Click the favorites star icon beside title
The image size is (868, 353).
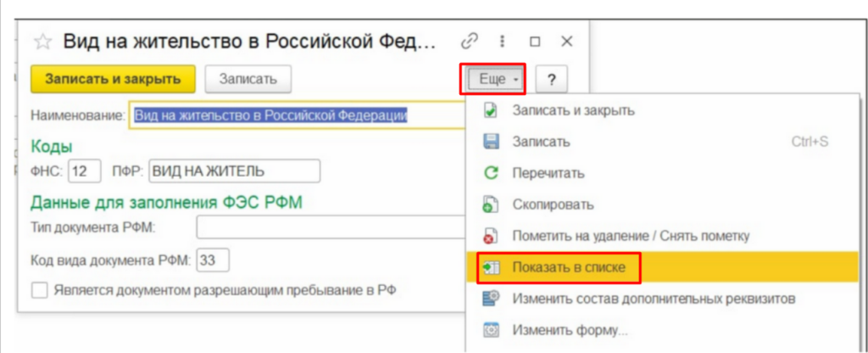(42, 42)
